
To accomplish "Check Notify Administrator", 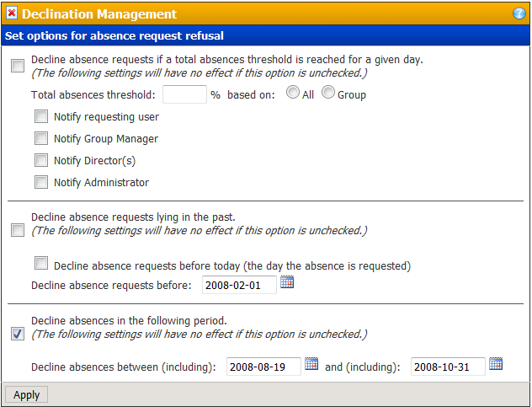I will pyautogui.click(x=41, y=182).
